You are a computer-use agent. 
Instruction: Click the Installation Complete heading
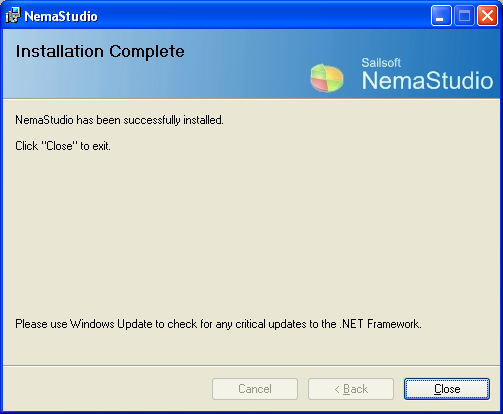pyautogui.click(x=100, y=51)
